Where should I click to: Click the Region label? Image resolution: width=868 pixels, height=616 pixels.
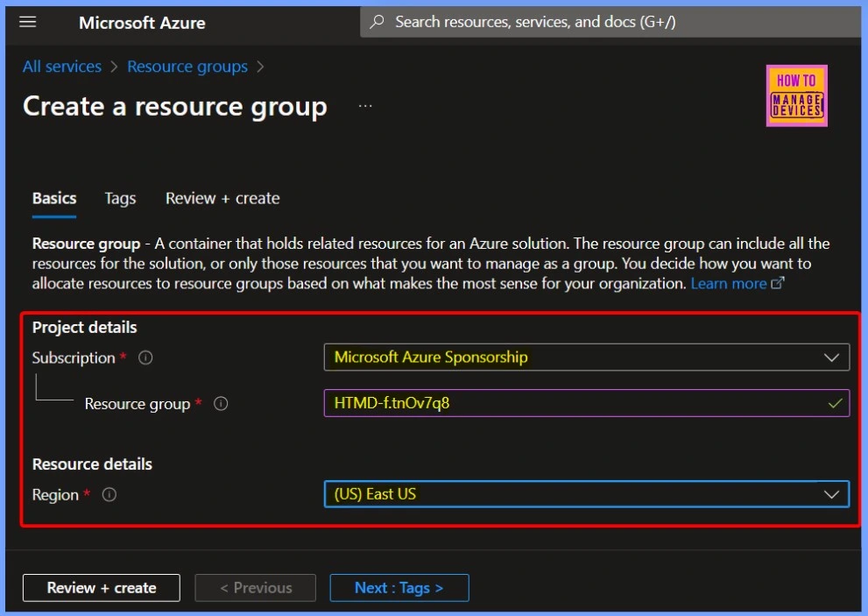pyautogui.click(x=55, y=495)
